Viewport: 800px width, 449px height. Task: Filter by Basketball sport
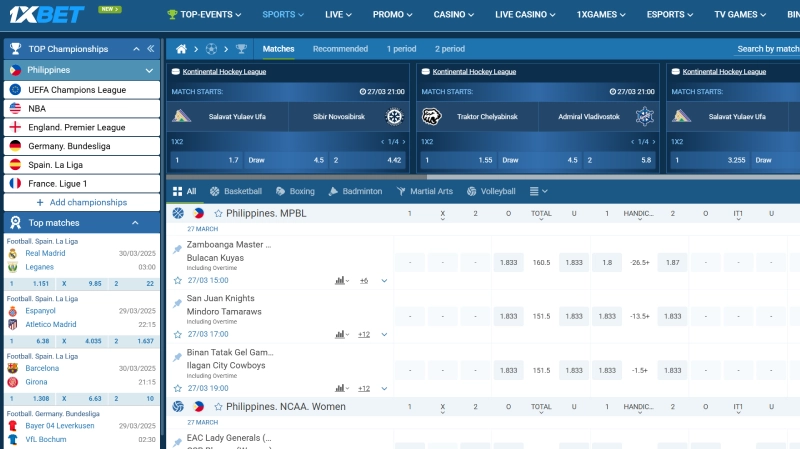point(236,191)
